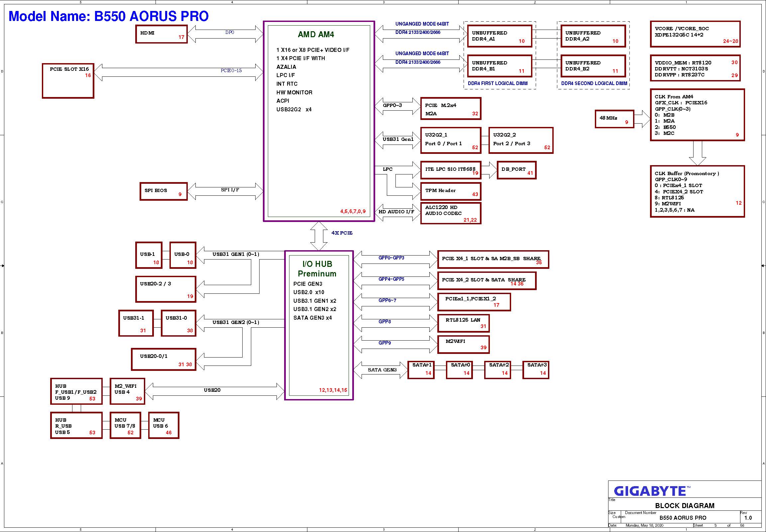Select the "SATA GEN3 x4" hub feature line
Screen dimensions: 766x532
click(312, 318)
